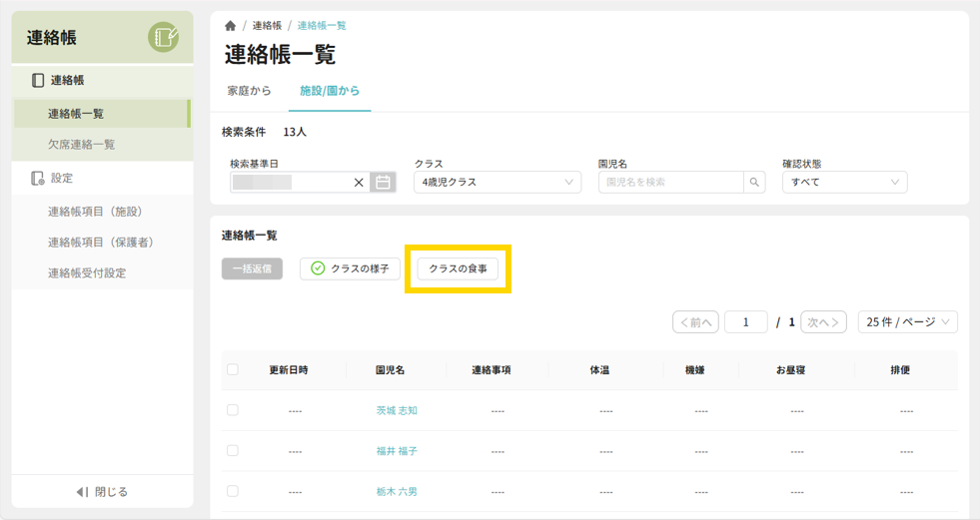Switch to the 家庭から tab
The height and width of the screenshot is (520, 980).
[x=250, y=91]
